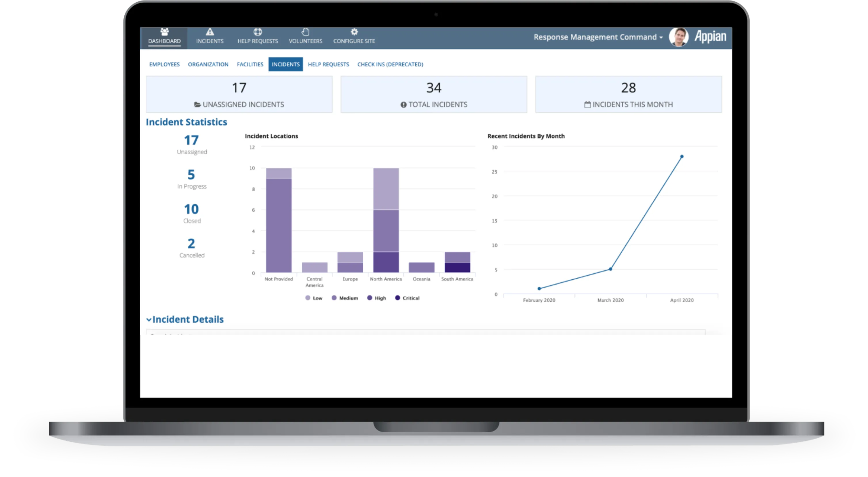868x477 pixels.
Task: Click the Volunteers raised hand icon
Action: pyautogui.click(x=305, y=32)
